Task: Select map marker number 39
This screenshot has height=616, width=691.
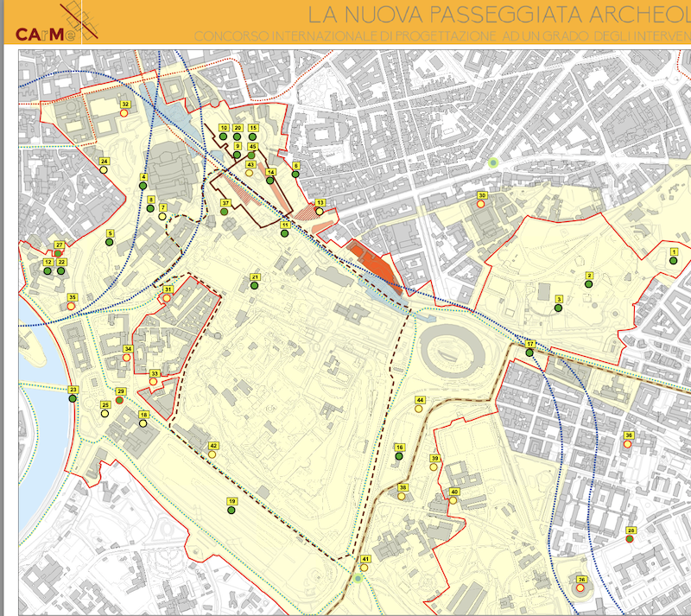Action: pyautogui.click(x=434, y=467)
